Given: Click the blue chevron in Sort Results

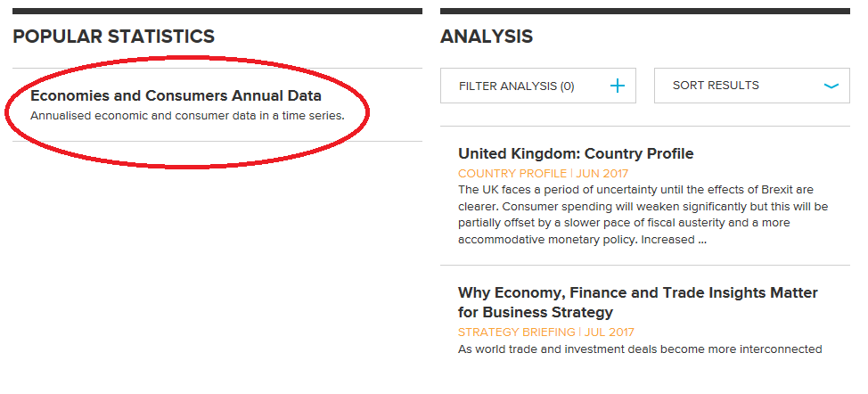Looking at the screenshot, I should point(831,86).
